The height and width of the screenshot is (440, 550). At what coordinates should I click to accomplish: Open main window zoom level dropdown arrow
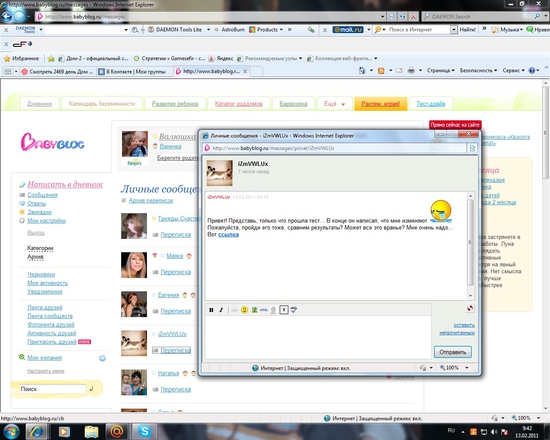click(538, 418)
